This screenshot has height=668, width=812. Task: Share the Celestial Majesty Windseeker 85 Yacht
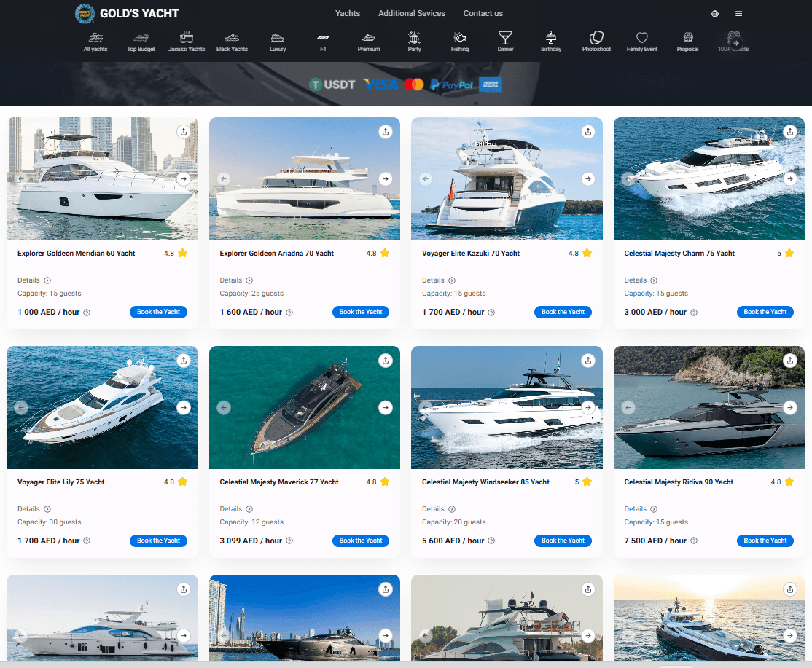click(588, 361)
